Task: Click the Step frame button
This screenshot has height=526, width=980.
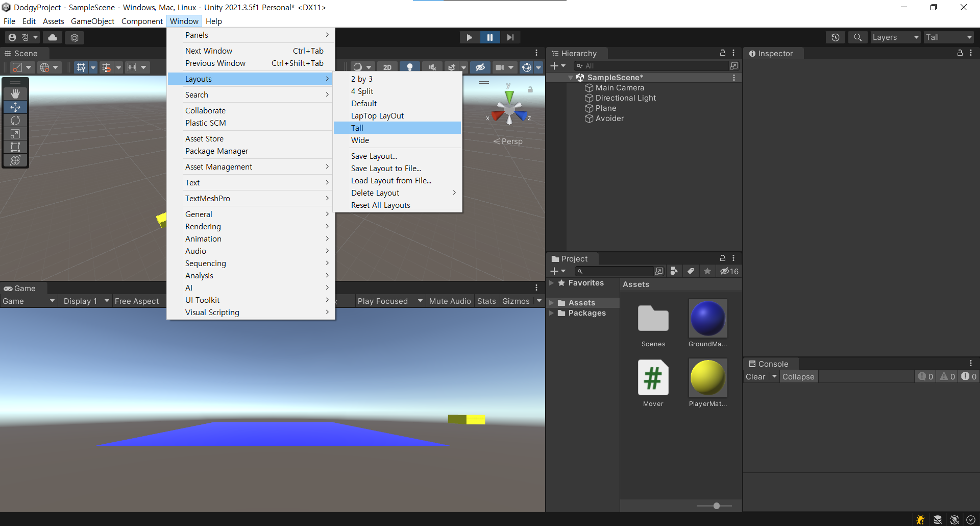Action: (x=510, y=37)
